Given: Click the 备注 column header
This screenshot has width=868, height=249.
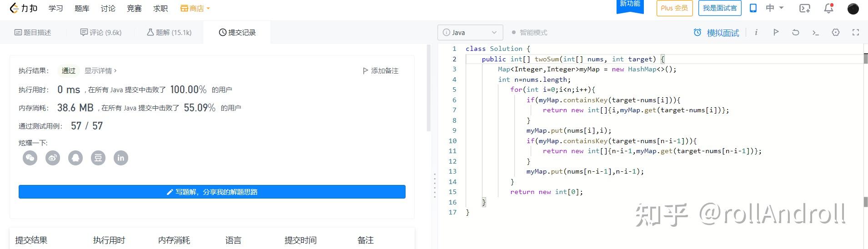Looking at the screenshot, I should tap(366, 240).
